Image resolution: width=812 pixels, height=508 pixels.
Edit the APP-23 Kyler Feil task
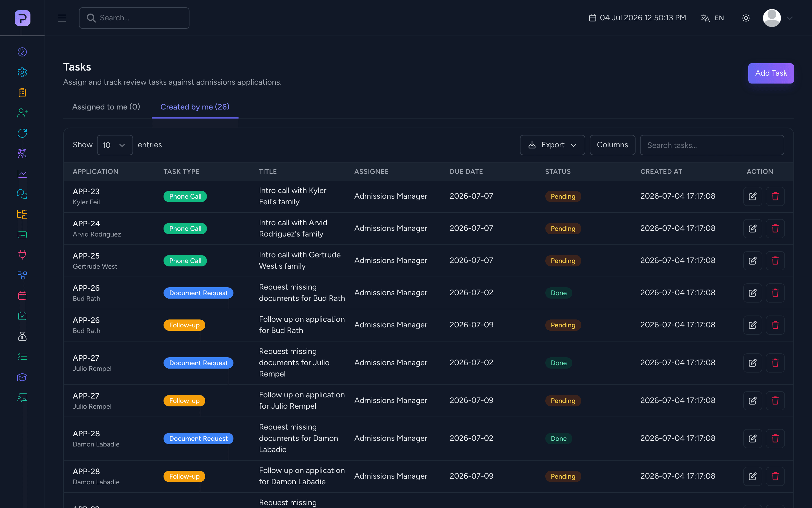(x=752, y=196)
